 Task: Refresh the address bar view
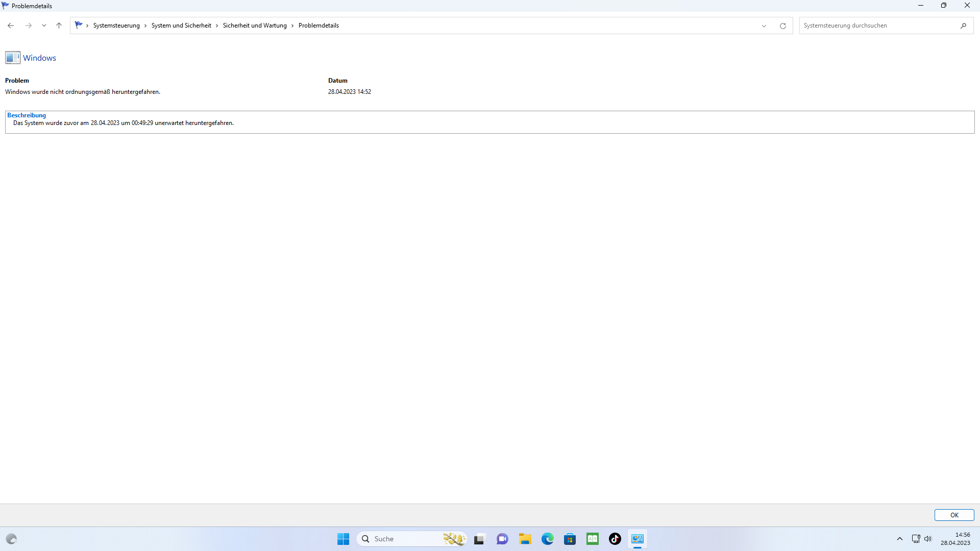[782, 26]
